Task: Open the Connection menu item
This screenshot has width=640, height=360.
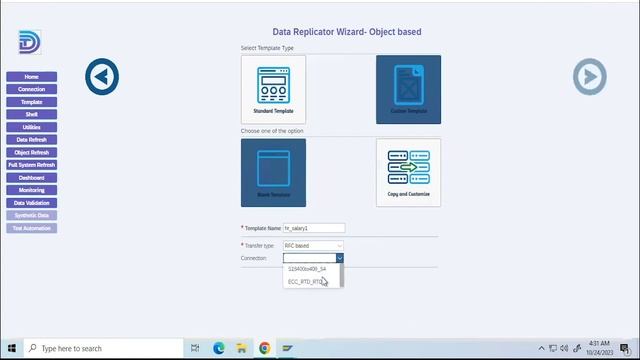Action: coord(31,89)
